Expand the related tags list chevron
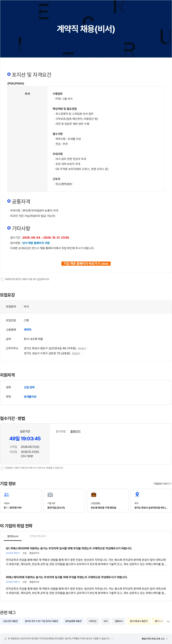172x644 pixels. pyautogui.click(x=168, y=621)
